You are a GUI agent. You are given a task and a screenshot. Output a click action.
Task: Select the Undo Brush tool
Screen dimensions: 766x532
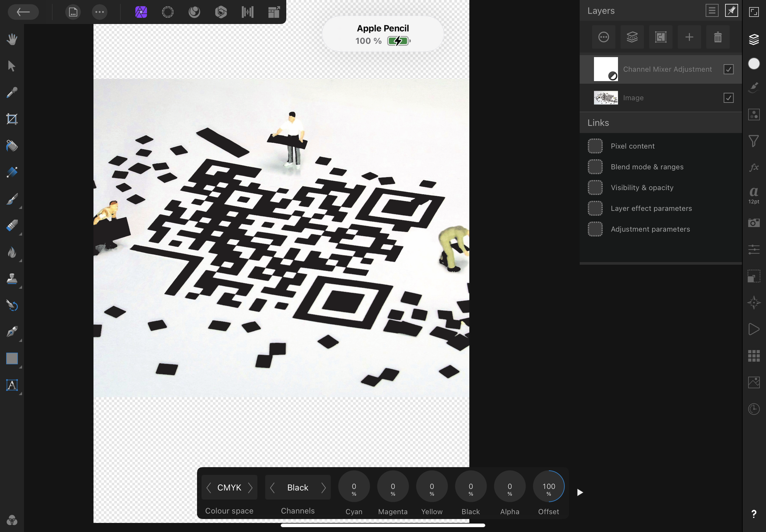(12, 305)
